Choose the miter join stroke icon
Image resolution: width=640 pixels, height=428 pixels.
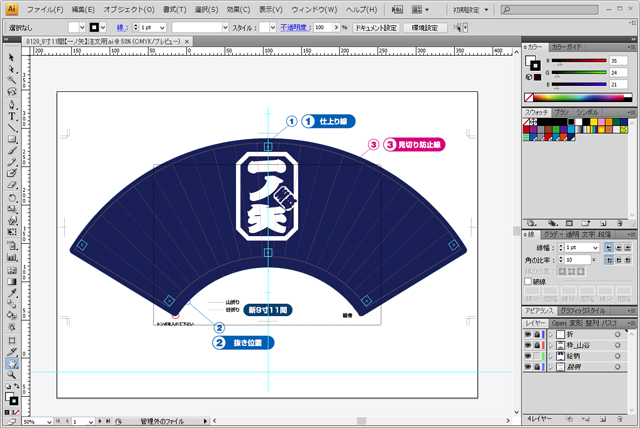(x=607, y=259)
